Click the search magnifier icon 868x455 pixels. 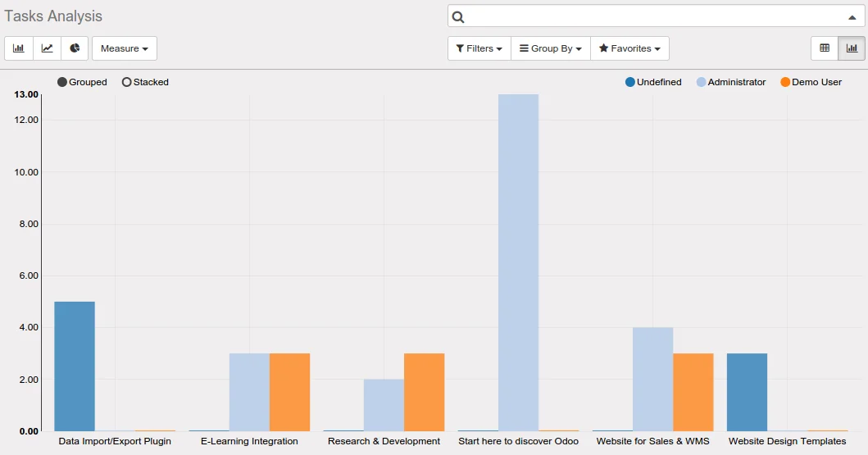(458, 16)
